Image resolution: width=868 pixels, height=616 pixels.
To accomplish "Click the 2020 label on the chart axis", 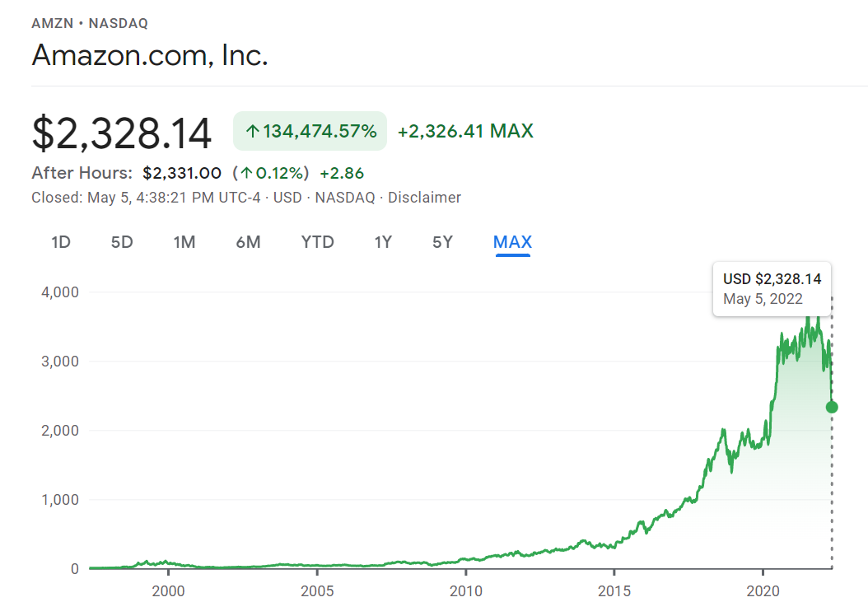I will [x=764, y=591].
